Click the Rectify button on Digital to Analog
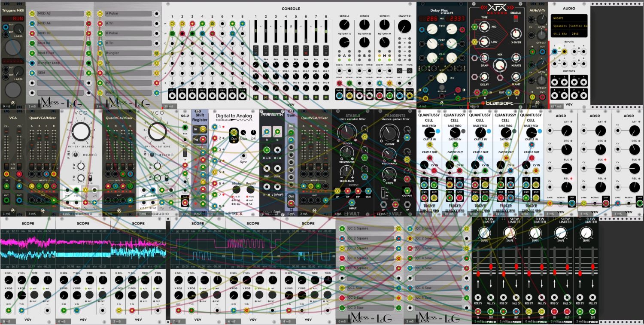Image resolution: width=644 pixels, height=325 pixels. (250, 189)
